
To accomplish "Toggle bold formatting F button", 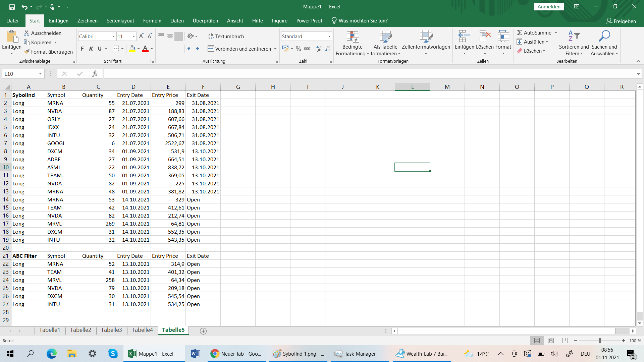I will pos(82,49).
